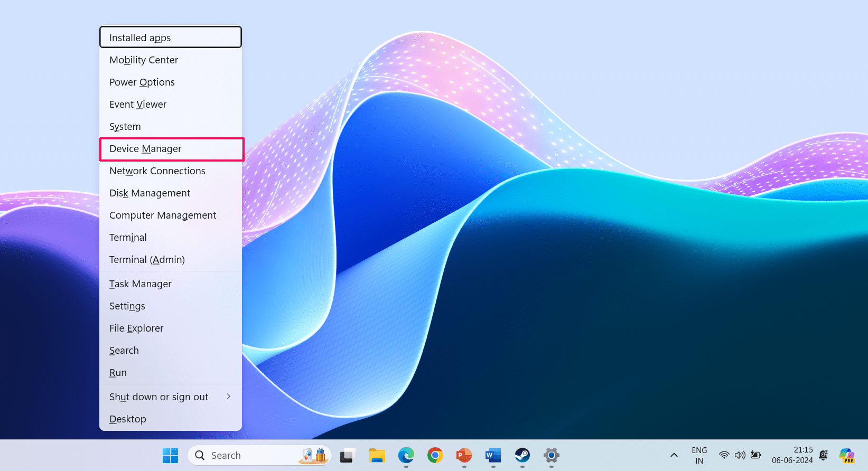Open PowerPoint from the taskbar
Screen dimensions: 868x471
[x=464, y=455]
